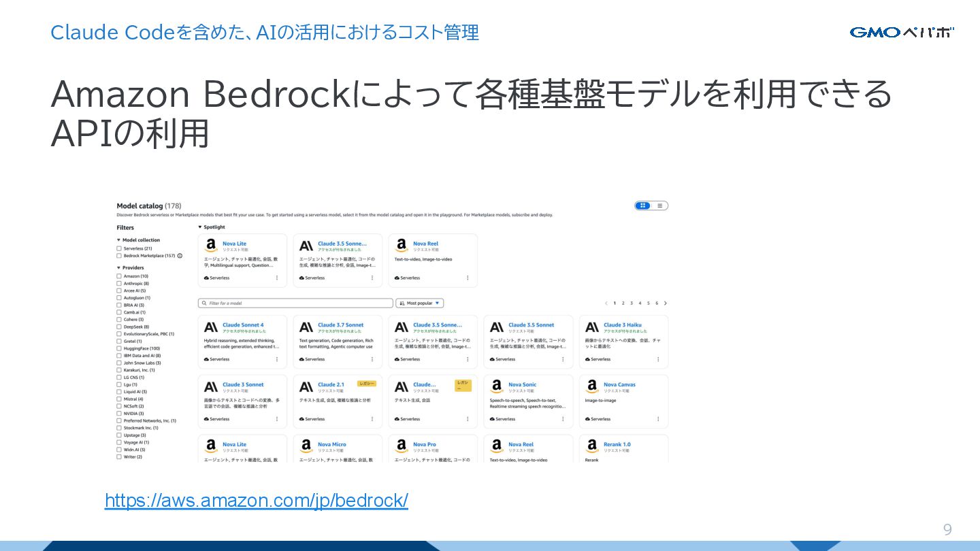Click Amazon logo on Nova Canvas card
Screen dimensions: 980x551
592,387
